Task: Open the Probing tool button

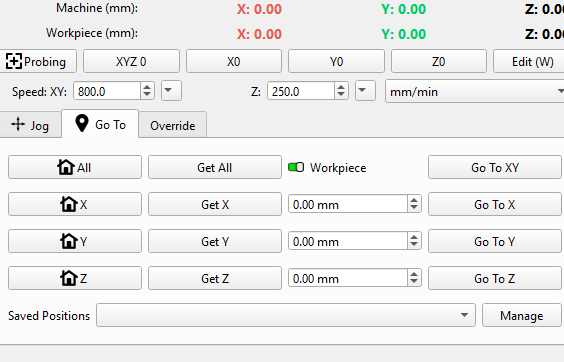Action: pos(37,62)
